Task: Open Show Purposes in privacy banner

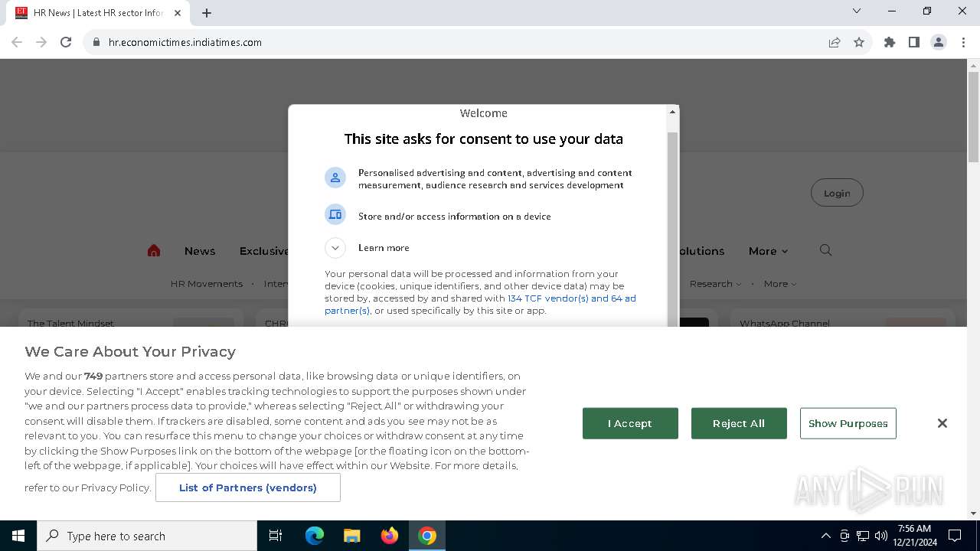Action: pos(848,423)
